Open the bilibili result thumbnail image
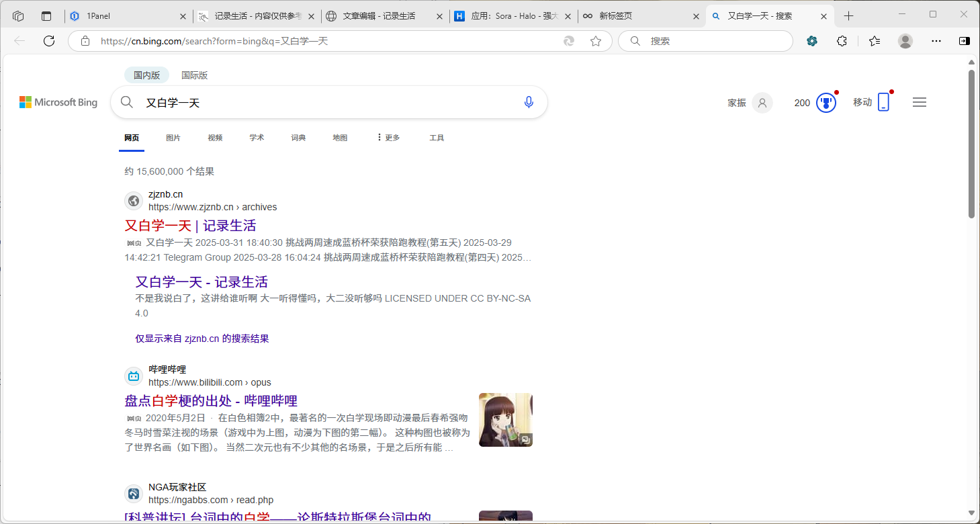The height and width of the screenshot is (524, 980). click(505, 420)
